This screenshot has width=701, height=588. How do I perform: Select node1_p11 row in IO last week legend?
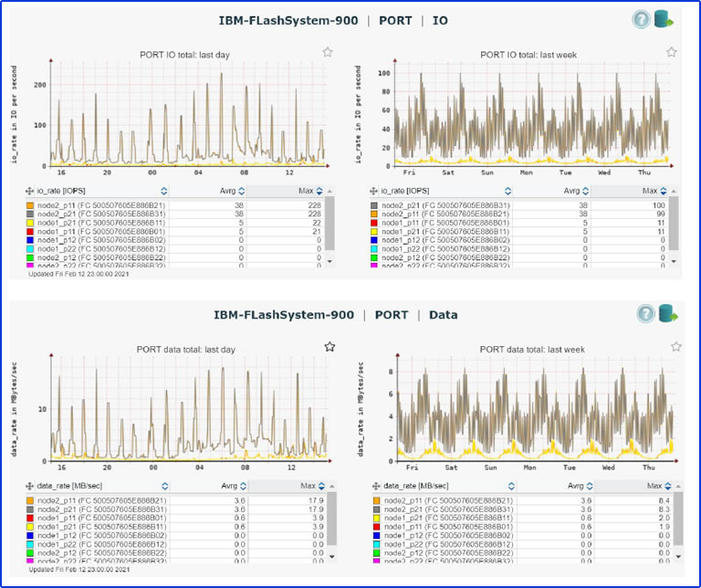(x=519, y=223)
